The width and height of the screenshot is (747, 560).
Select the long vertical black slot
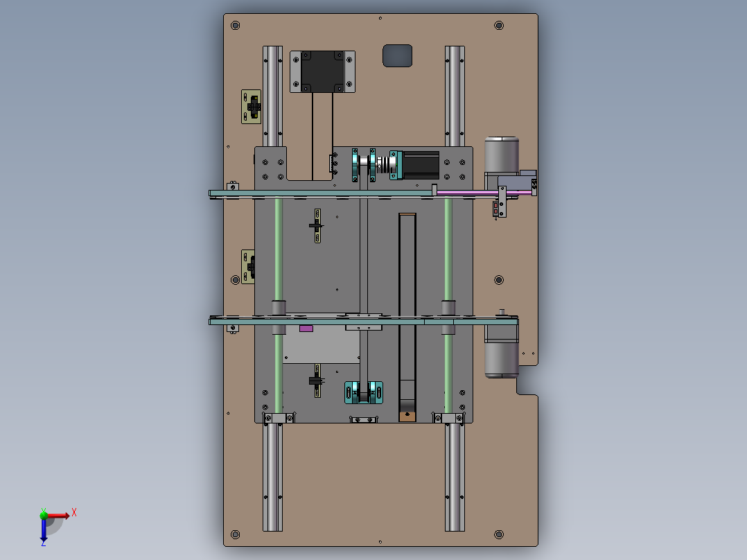point(407,305)
